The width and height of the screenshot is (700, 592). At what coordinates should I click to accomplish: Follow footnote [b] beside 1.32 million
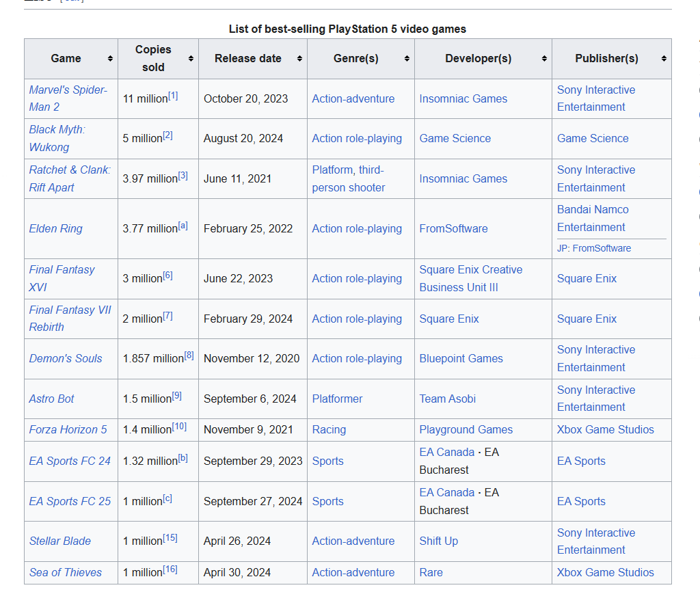click(183, 458)
